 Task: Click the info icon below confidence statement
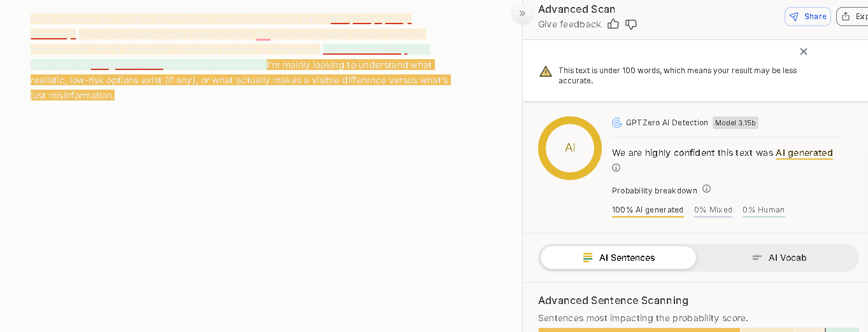pyautogui.click(x=616, y=168)
